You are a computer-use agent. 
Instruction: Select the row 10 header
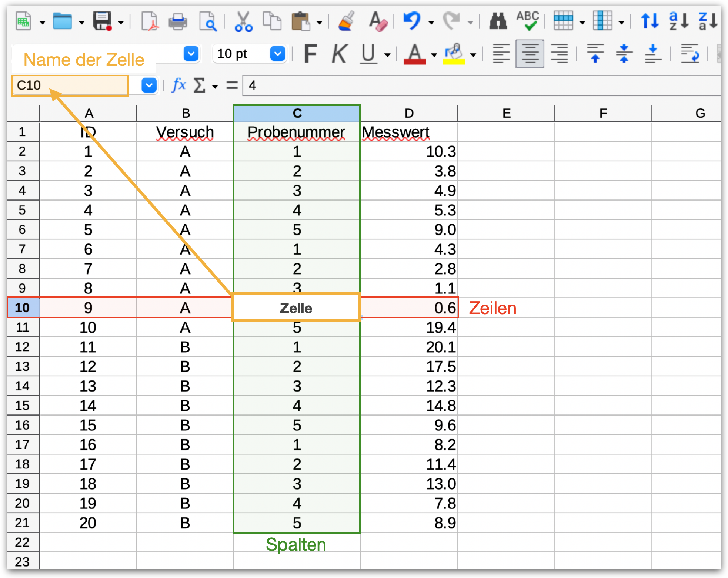click(23, 308)
